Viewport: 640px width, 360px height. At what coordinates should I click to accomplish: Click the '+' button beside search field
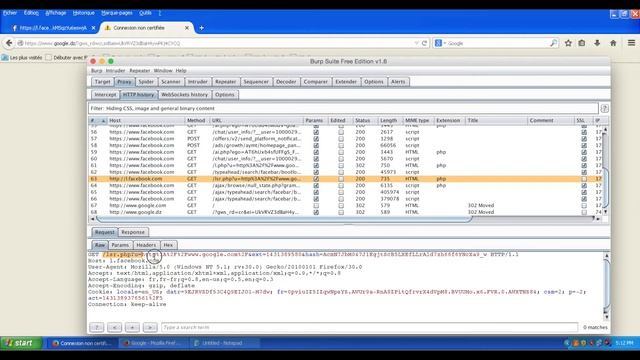pyautogui.click(x=132, y=327)
